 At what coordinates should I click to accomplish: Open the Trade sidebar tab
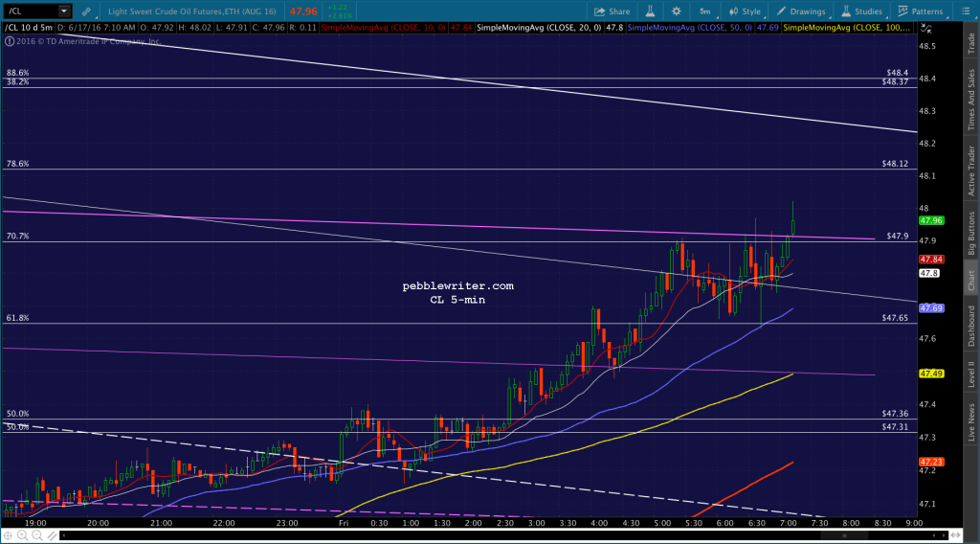(x=971, y=43)
